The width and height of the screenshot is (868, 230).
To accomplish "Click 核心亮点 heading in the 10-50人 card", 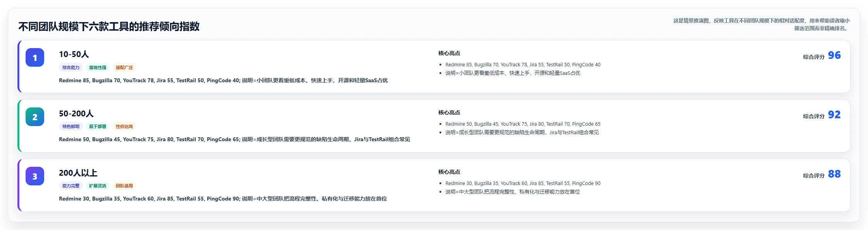I will coord(449,53).
